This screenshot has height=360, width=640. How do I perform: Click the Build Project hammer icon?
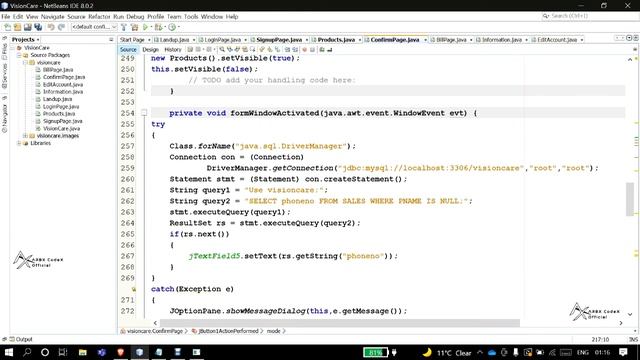pyautogui.click(x=124, y=27)
